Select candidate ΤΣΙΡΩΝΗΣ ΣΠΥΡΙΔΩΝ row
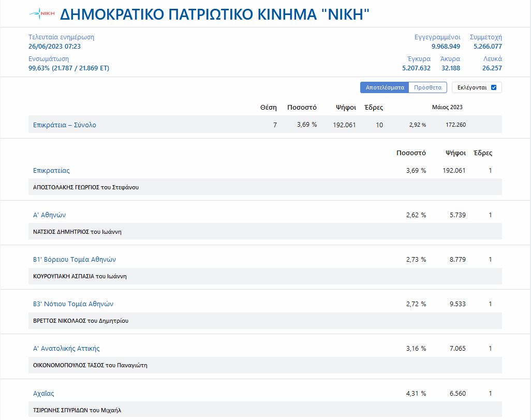The height and width of the screenshot is (420, 531). (x=77, y=410)
